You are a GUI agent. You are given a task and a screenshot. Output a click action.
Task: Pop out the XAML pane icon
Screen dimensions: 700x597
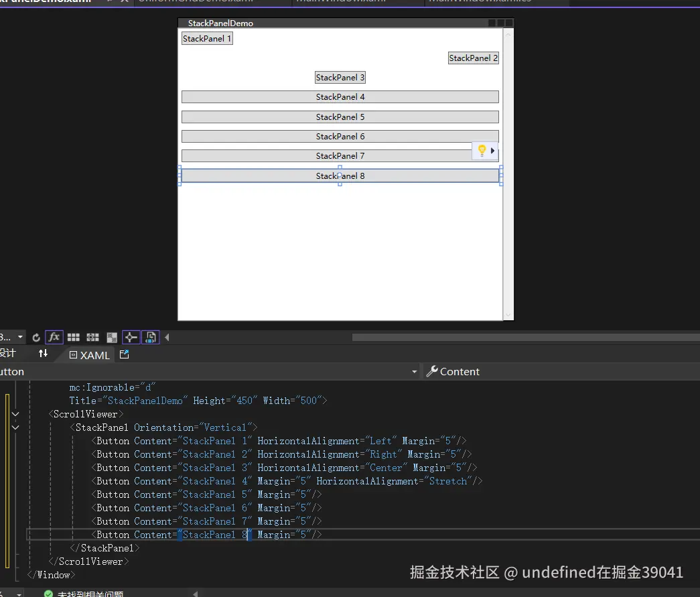point(124,354)
